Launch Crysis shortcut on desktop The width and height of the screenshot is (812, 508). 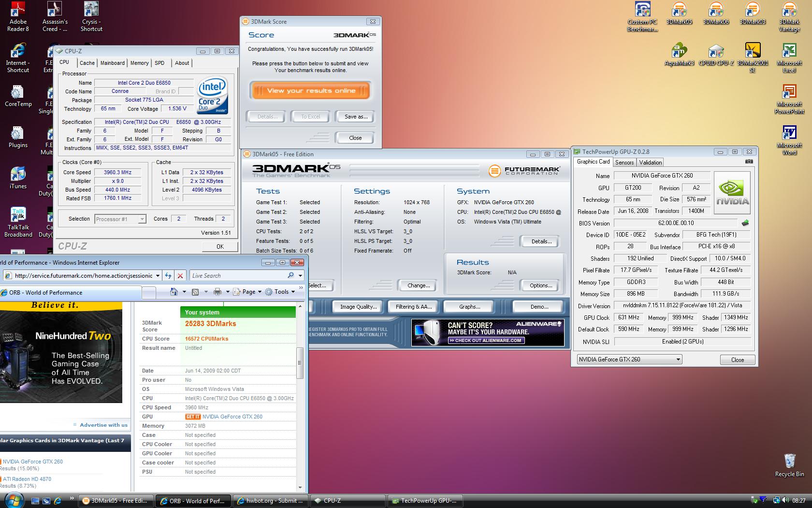(x=91, y=16)
